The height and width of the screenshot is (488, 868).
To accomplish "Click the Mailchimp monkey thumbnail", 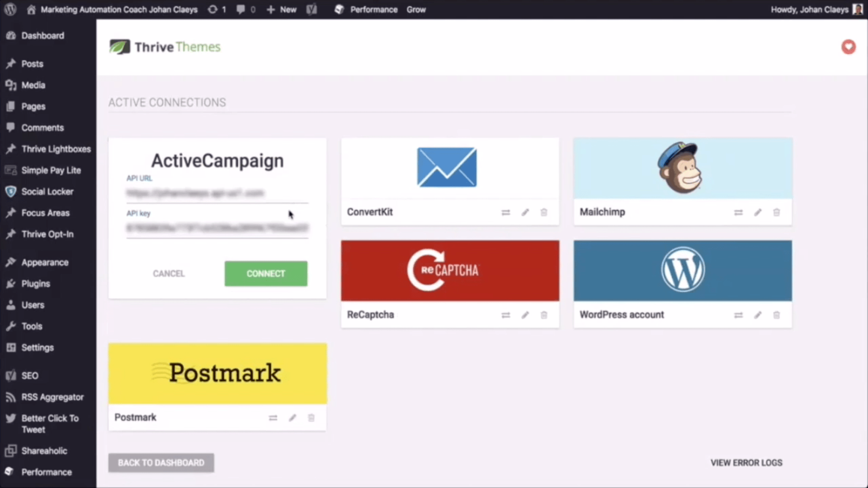I will point(683,168).
